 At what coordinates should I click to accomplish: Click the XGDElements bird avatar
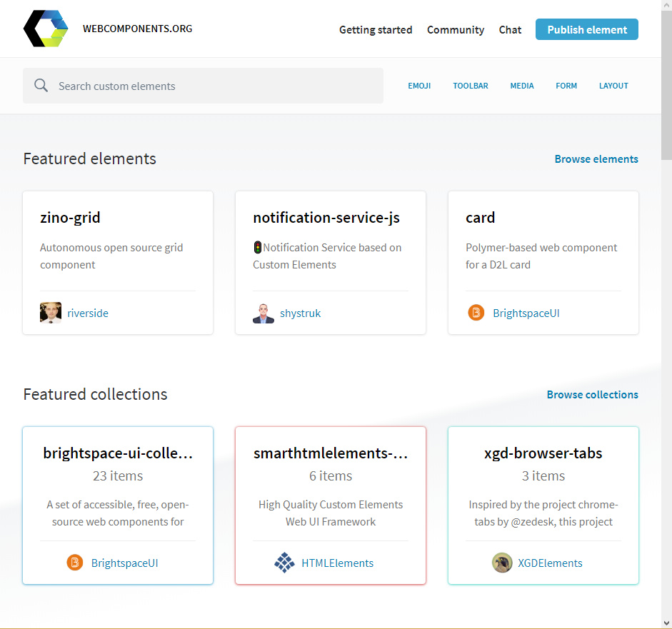(x=502, y=563)
